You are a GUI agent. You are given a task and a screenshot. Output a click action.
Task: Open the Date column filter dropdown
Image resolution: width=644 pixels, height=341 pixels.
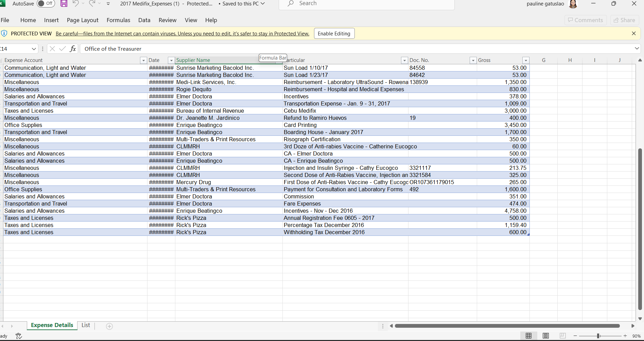tap(171, 60)
